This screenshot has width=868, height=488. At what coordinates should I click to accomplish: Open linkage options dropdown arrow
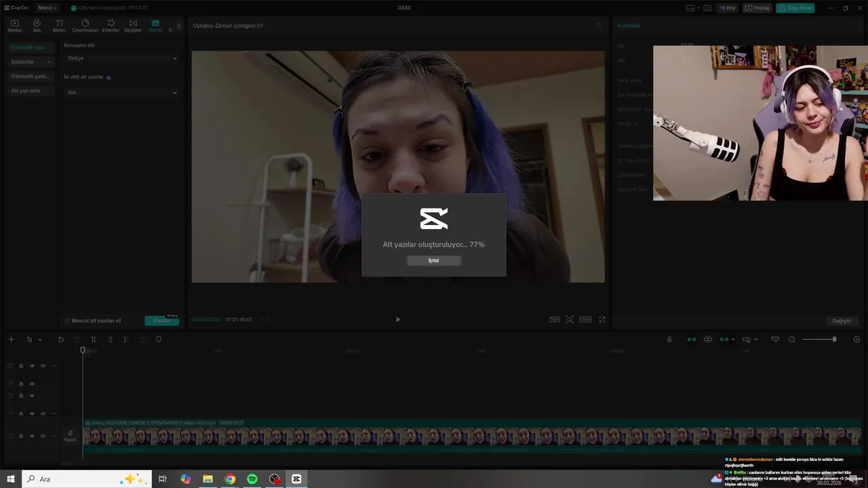734,340
